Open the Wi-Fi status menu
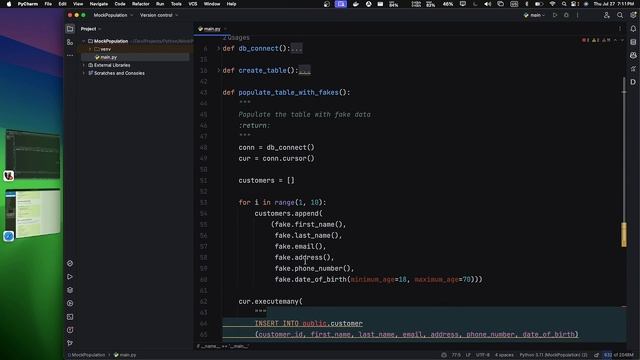Image resolution: width=640 pixels, height=360 pixels. (552, 4)
